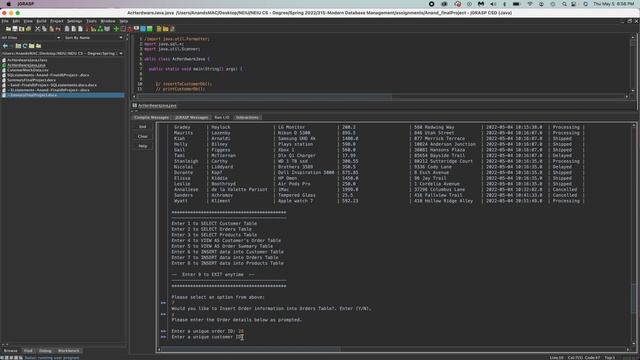Click the Paste toolbar icon
The image size is (640, 360).
click(51, 29)
